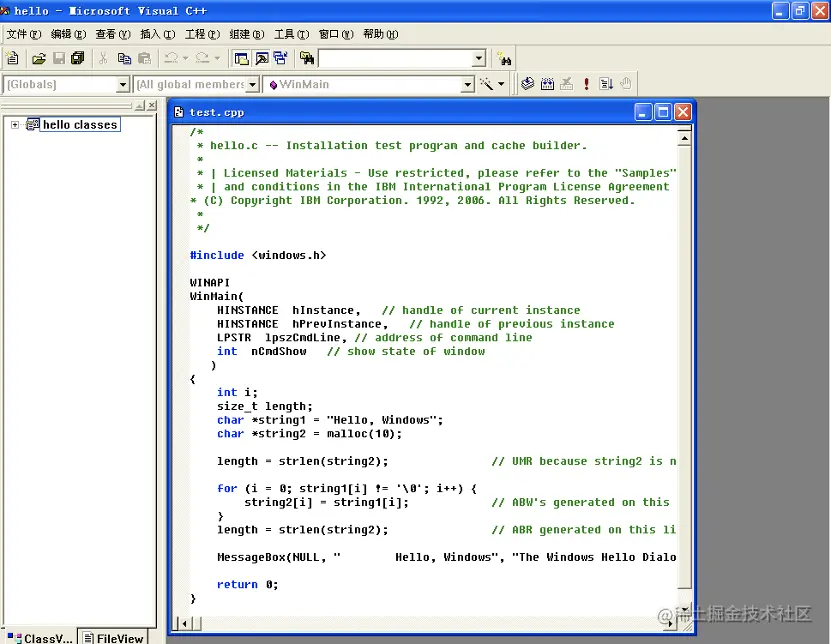This screenshot has height=644, width=832.
Task: Click the Stop Build icon
Action: coord(567,84)
